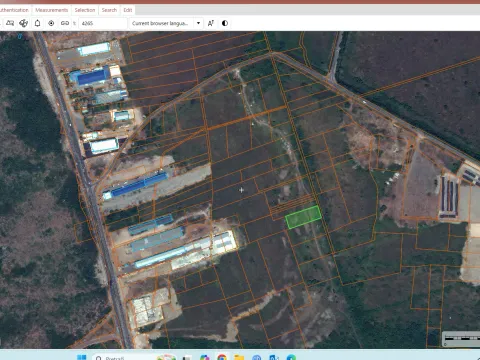The width and height of the screenshot is (480, 360).
Task: Open the Current browser language dropdown
Action: pyautogui.click(x=166, y=23)
